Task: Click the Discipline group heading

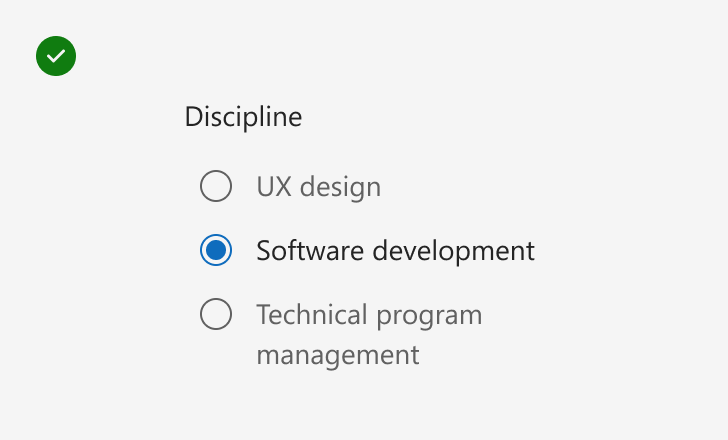Action: click(x=243, y=116)
